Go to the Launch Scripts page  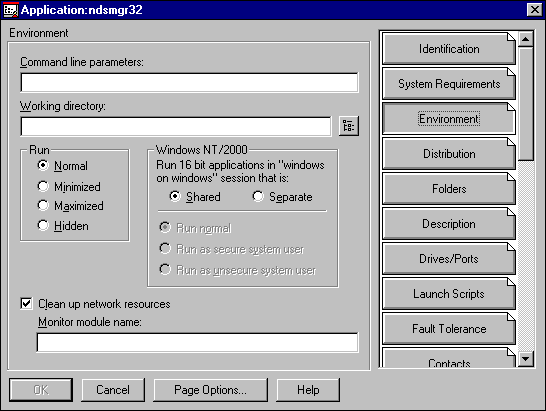click(449, 294)
